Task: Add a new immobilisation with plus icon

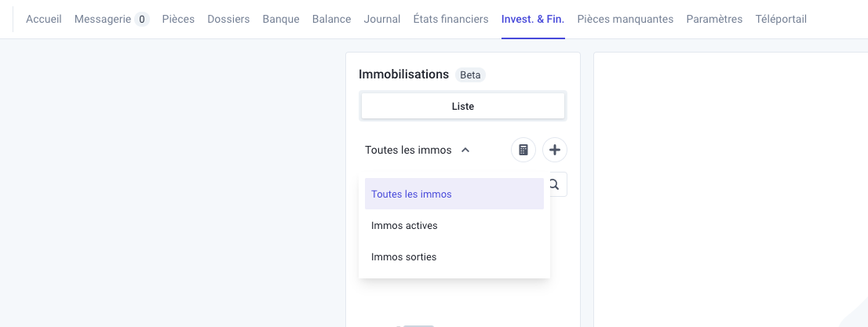Action: (x=555, y=150)
